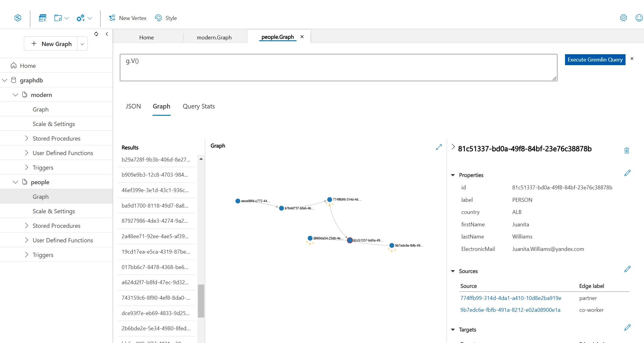This screenshot has height=343, width=644.
Task: Open the settings gear icon
Action: click(623, 18)
